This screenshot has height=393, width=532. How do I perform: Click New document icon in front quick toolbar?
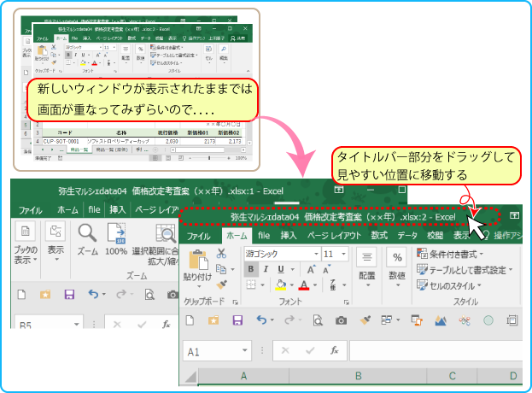(x=190, y=320)
